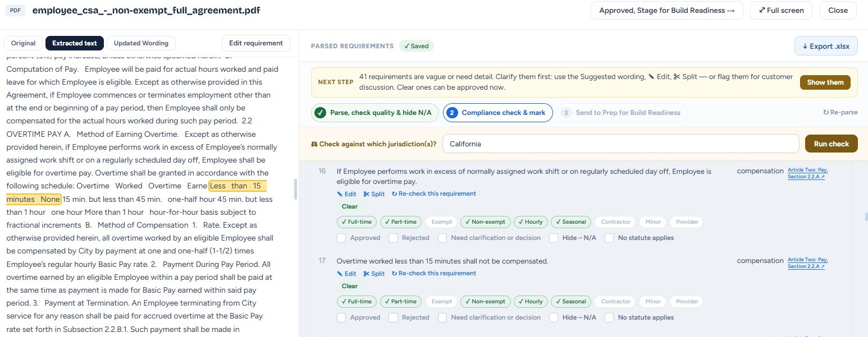
Task: Check Rejected for requirement 17
Action: 393,317
